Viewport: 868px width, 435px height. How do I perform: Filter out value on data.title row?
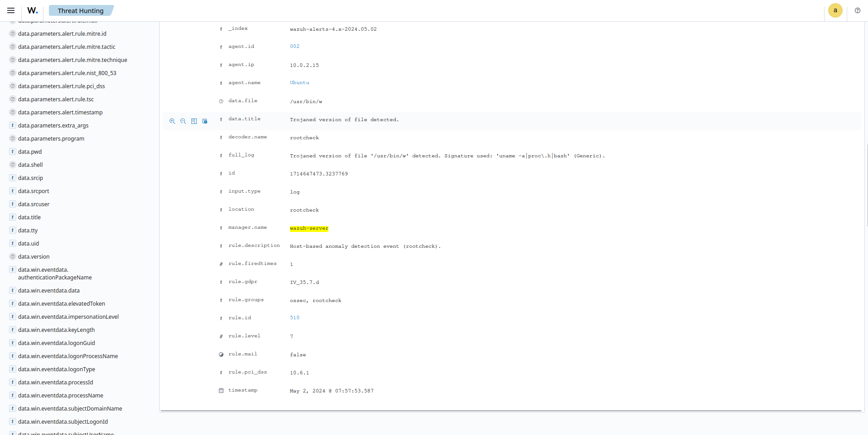pos(183,121)
